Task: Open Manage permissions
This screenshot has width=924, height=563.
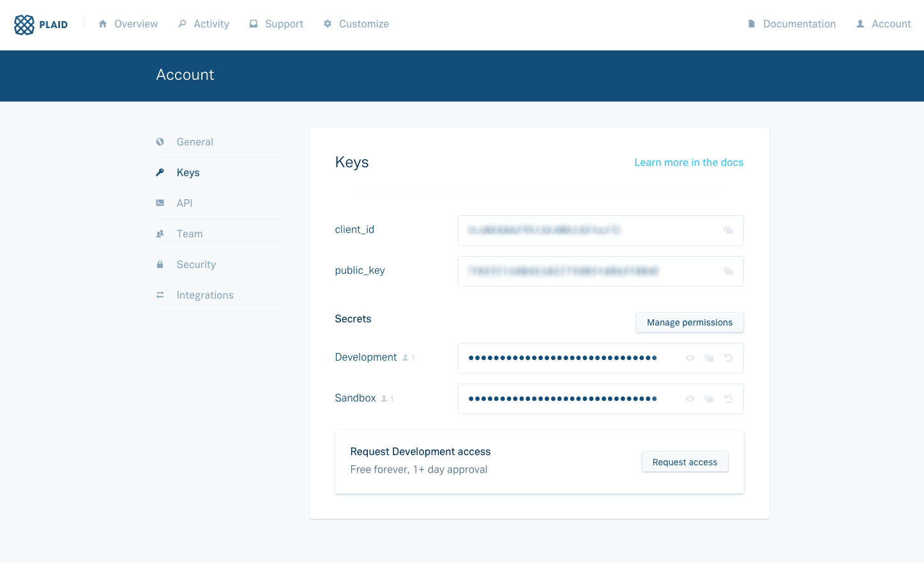Action: 690,322
